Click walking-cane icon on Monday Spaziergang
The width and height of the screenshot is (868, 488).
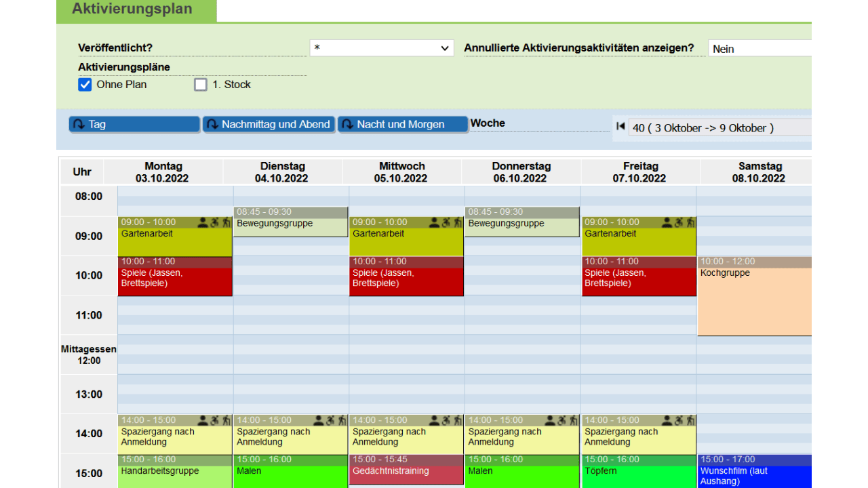tap(226, 420)
